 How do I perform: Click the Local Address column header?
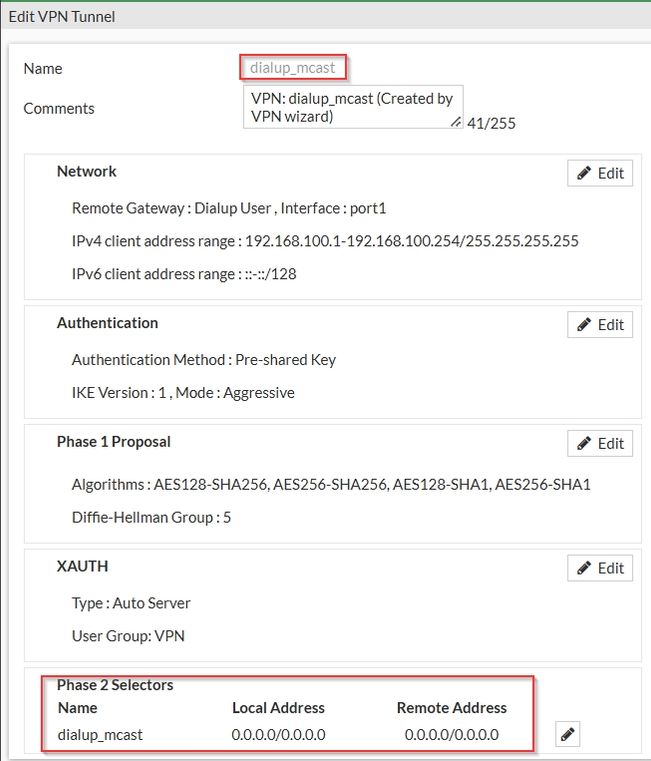pyautogui.click(x=278, y=708)
